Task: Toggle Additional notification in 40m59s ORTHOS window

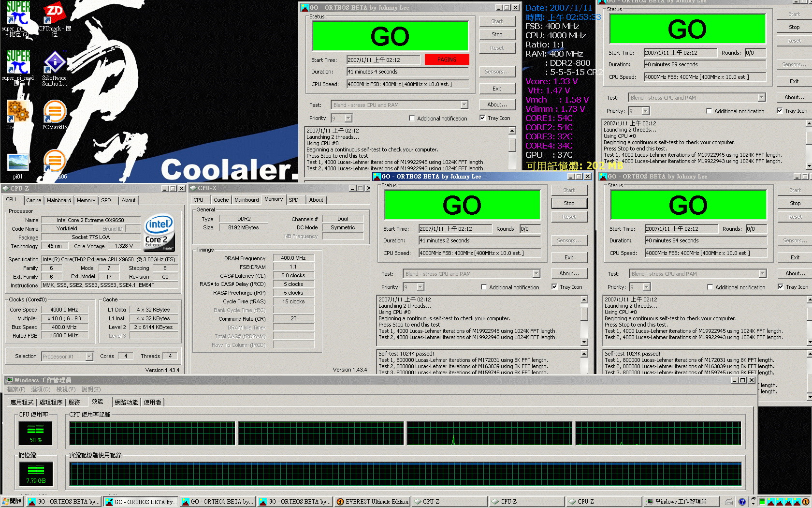Action: coord(709,111)
